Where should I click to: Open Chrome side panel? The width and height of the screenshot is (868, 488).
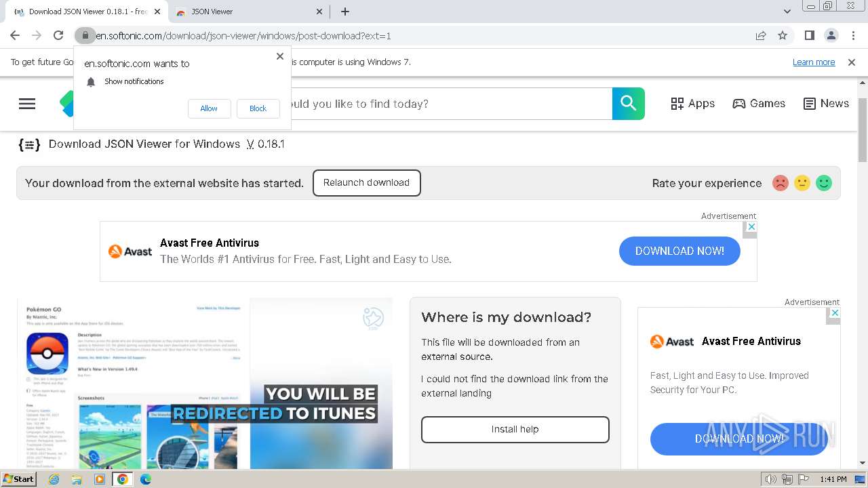click(809, 35)
